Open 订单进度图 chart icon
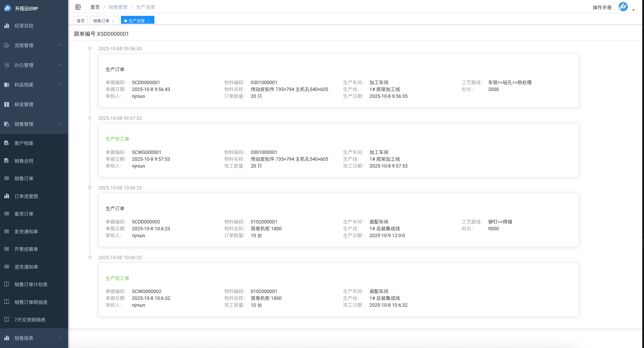 click(x=7, y=196)
